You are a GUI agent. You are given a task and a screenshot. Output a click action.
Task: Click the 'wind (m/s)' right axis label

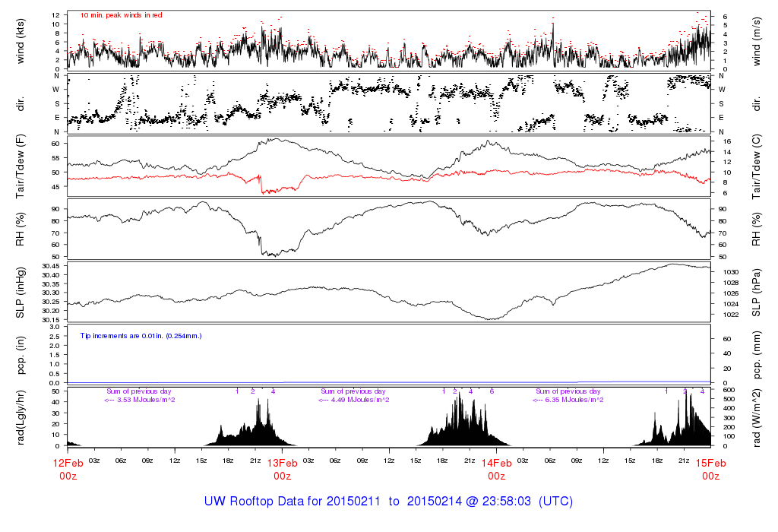(758, 40)
